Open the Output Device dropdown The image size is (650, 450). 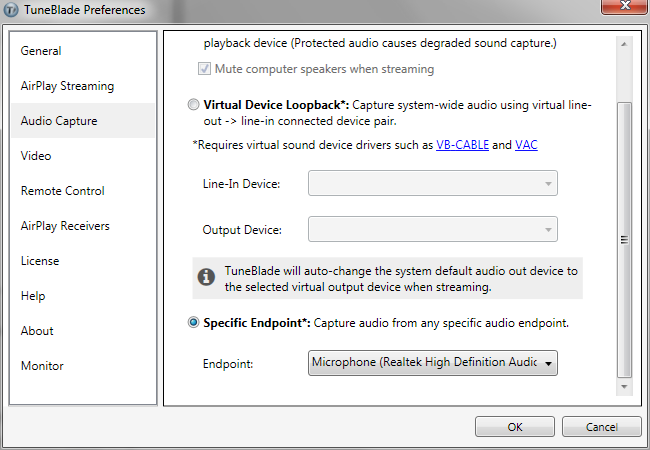click(433, 229)
